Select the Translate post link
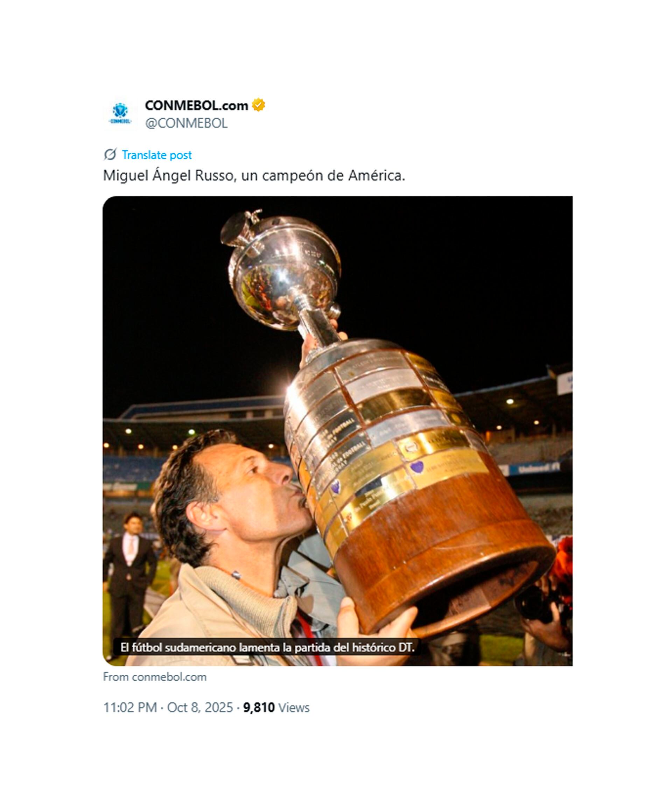672x801 pixels. [x=156, y=155]
